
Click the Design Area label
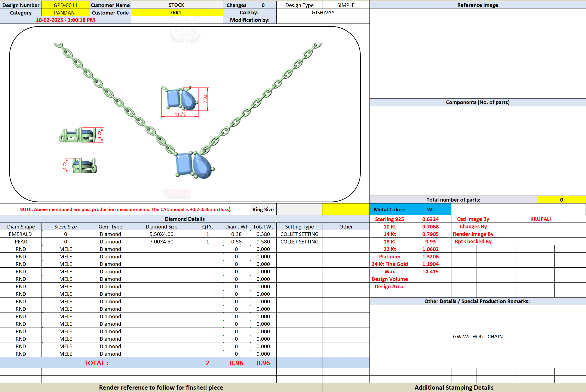click(390, 287)
